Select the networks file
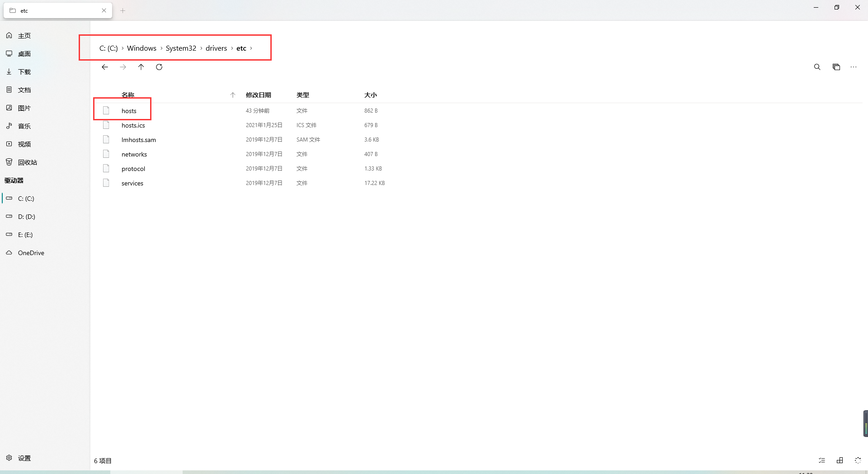The height and width of the screenshot is (474, 868). point(134,154)
